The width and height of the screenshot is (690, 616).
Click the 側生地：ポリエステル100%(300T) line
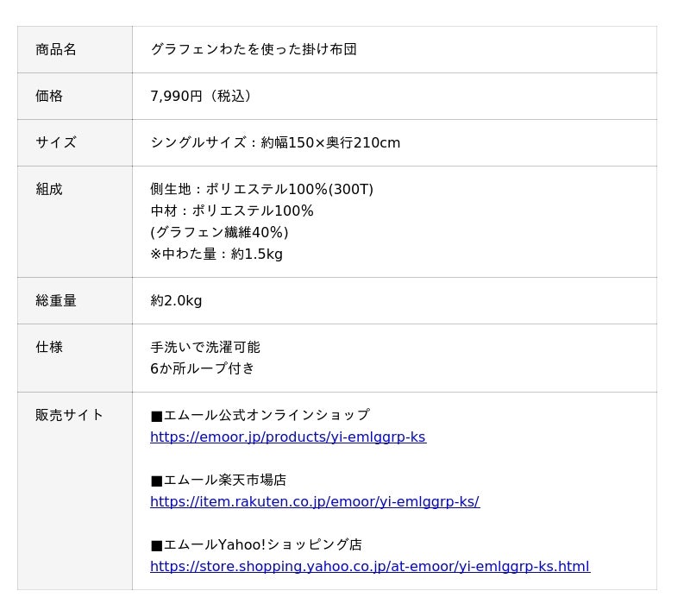coord(261,189)
